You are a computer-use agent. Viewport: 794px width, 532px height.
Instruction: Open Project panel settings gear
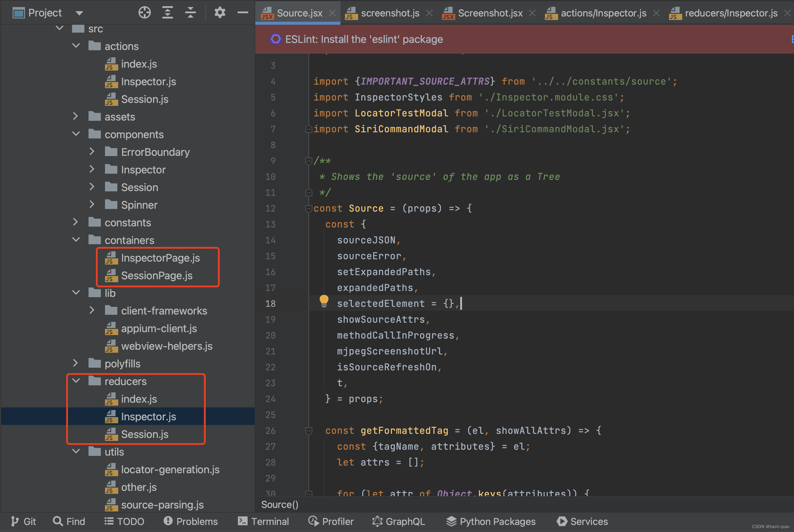tap(220, 13)
